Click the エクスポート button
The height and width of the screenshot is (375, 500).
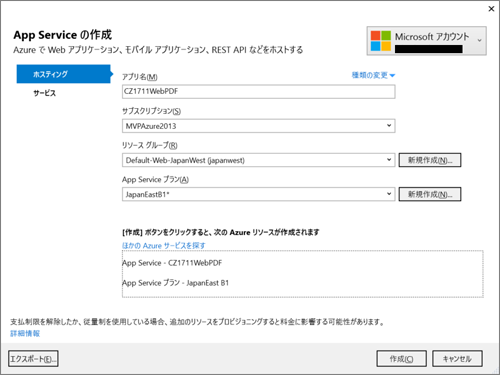click(x=33, y=359)
